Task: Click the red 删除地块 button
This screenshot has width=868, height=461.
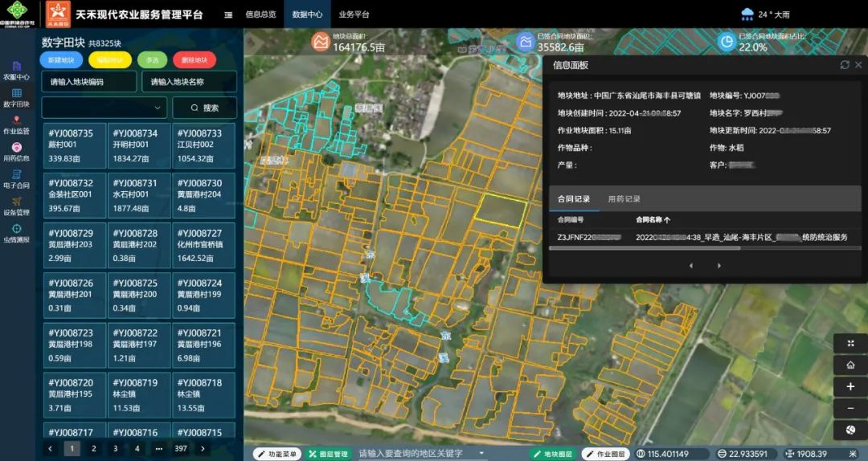Action: pyautogui.click(x=194, y=60)
